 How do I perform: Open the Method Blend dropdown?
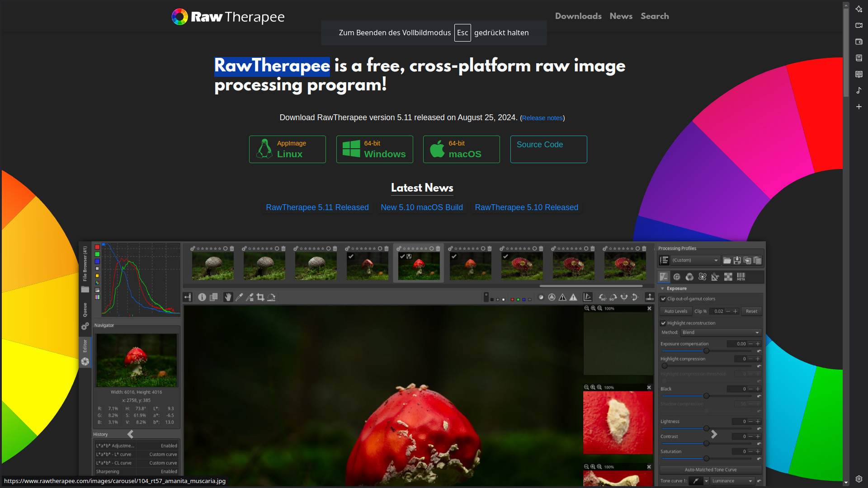point(721,333)
